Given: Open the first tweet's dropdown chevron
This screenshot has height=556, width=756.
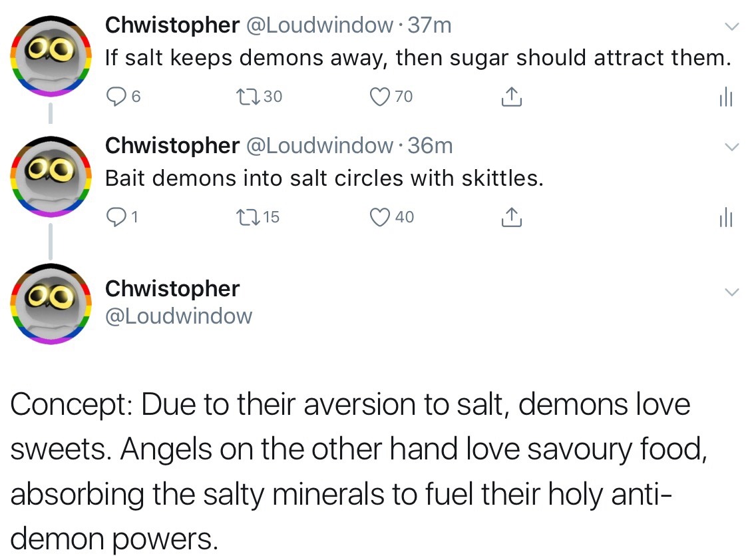Looking at the screenshot, I should [731, 27].
